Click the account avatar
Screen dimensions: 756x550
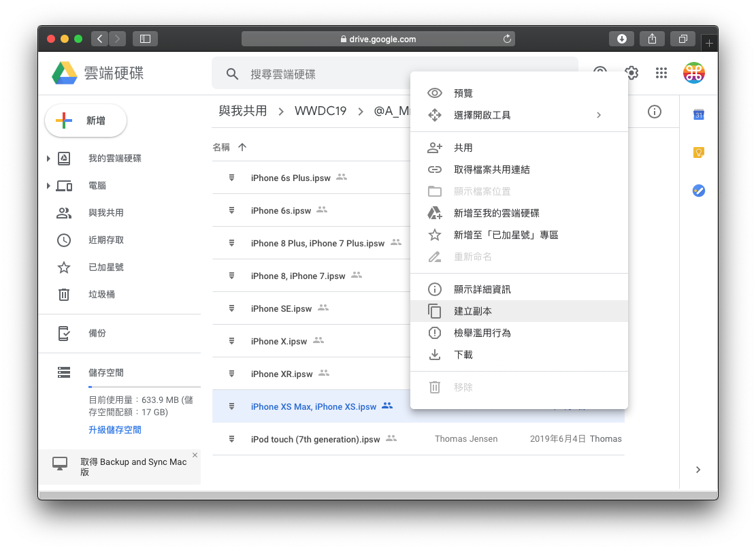tap(694, 73)
